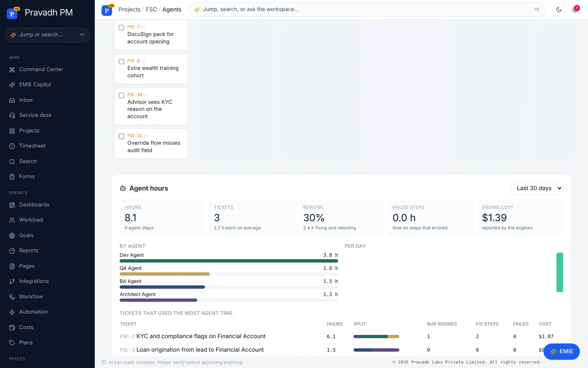The width and height of the screenshot is (588, 368).
Task: Select the FSC-11 Override flow checkbox
Action: [x=122, y=136]
